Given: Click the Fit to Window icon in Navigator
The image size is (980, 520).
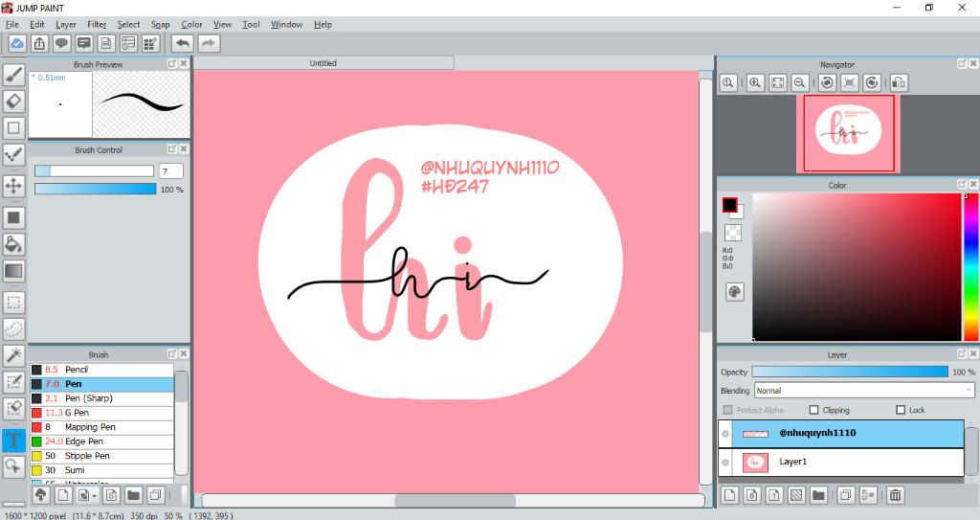Looking at the screenshot, I should 777,82.
